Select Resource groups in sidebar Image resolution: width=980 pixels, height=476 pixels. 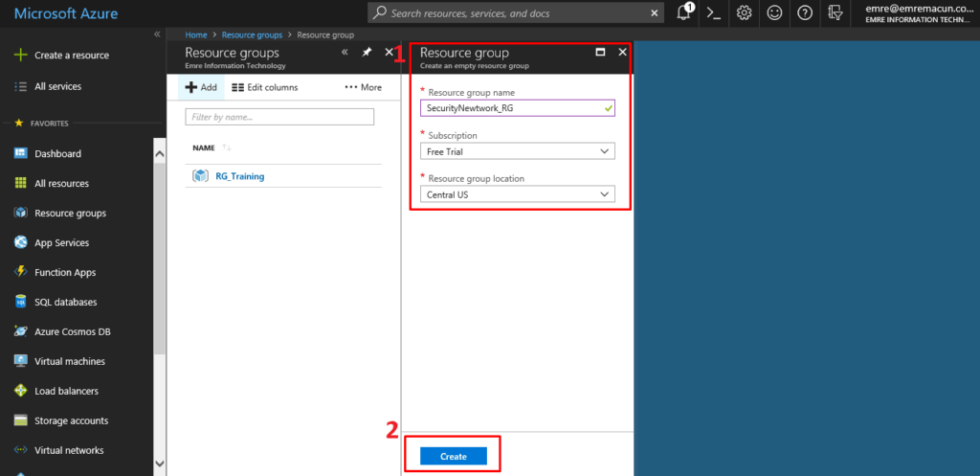point(71,213)
